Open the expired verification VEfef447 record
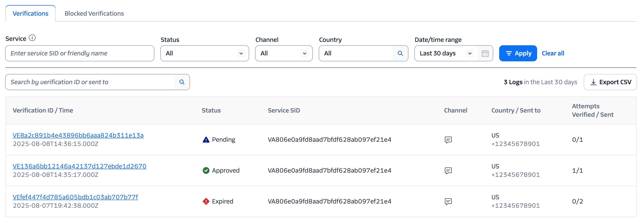This screenshot has height=224, width=644. pyautogui.click(x=75, y=197)
